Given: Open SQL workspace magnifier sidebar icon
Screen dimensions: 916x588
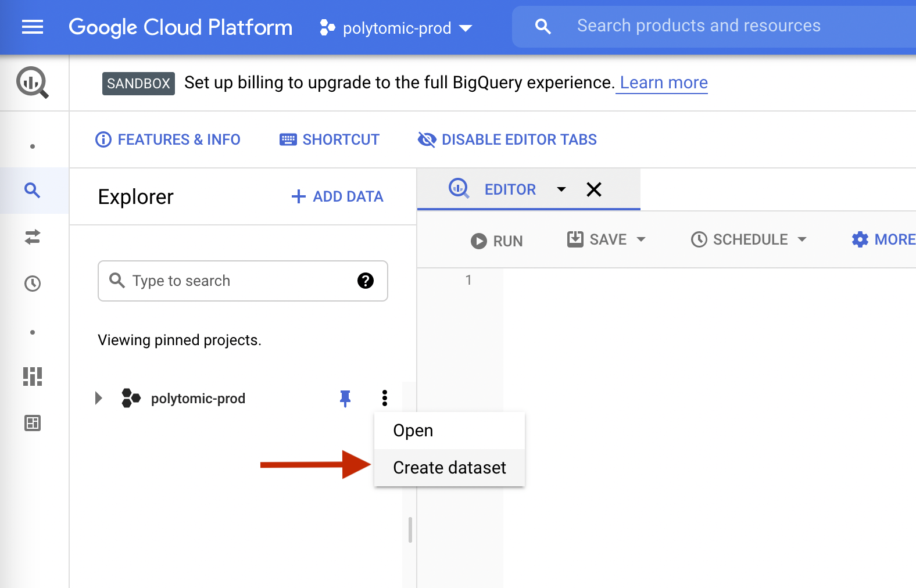Looking at the screenshot, I should pyautogui.click(x=33, y=191).
